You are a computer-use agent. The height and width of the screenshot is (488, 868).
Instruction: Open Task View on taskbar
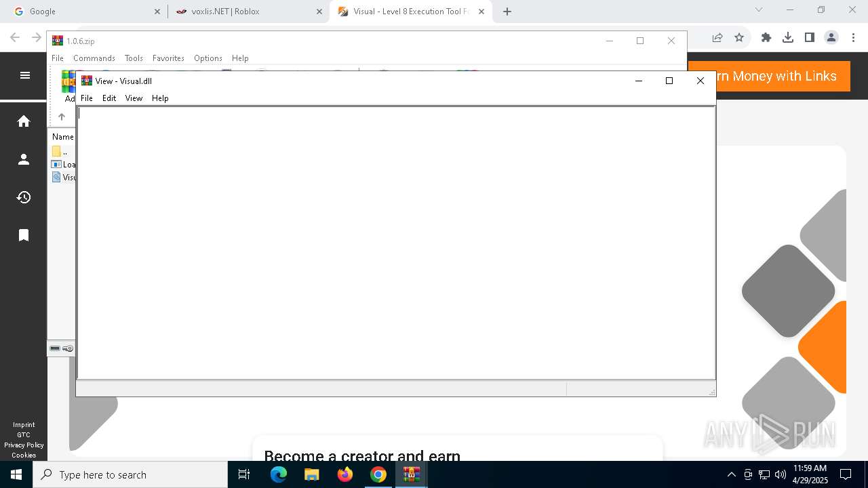[244, 474]
